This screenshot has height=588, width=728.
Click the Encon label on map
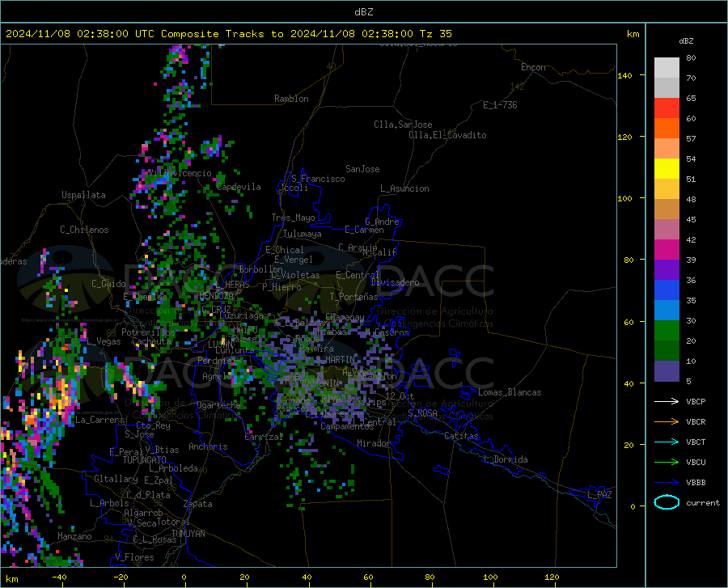coord(533,67)
